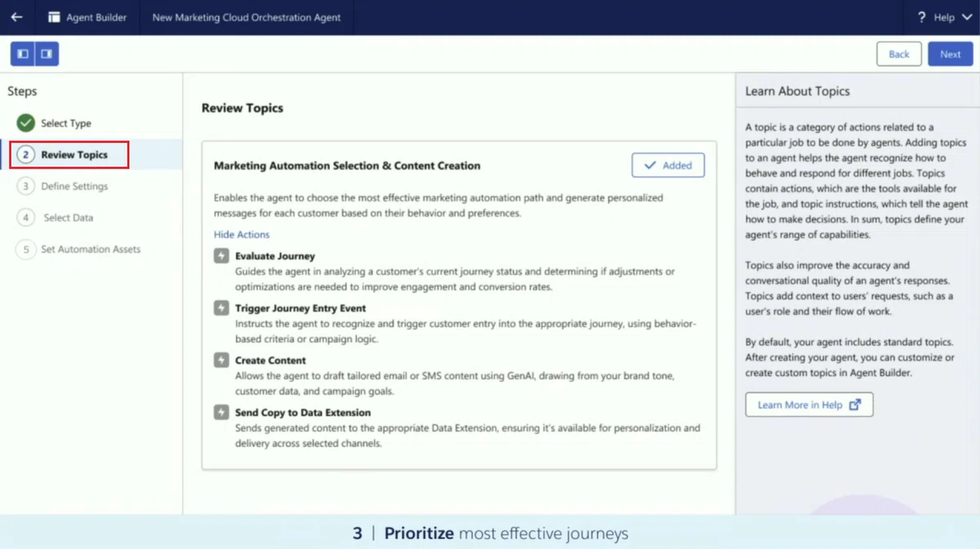980x549 pixels.
Task: Collapse actions with Hide Actions link
Action: coord(242,234)
